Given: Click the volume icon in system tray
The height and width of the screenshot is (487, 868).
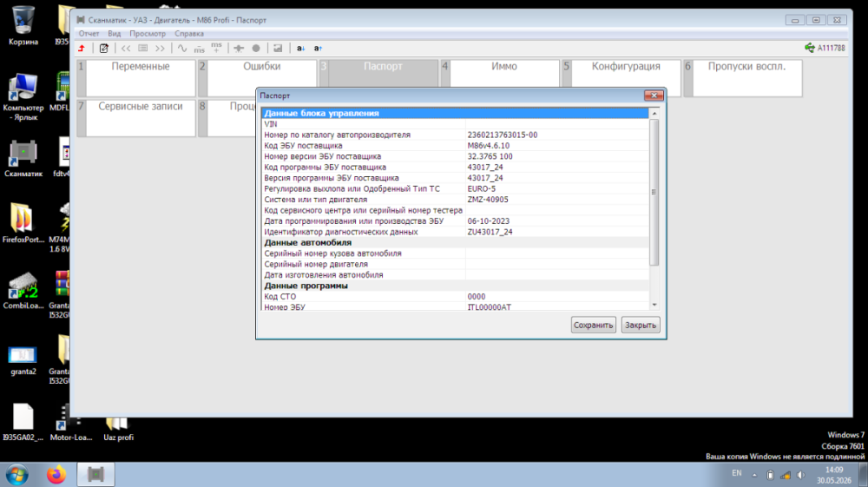Looking at the screenshot, I should (801, 475).
